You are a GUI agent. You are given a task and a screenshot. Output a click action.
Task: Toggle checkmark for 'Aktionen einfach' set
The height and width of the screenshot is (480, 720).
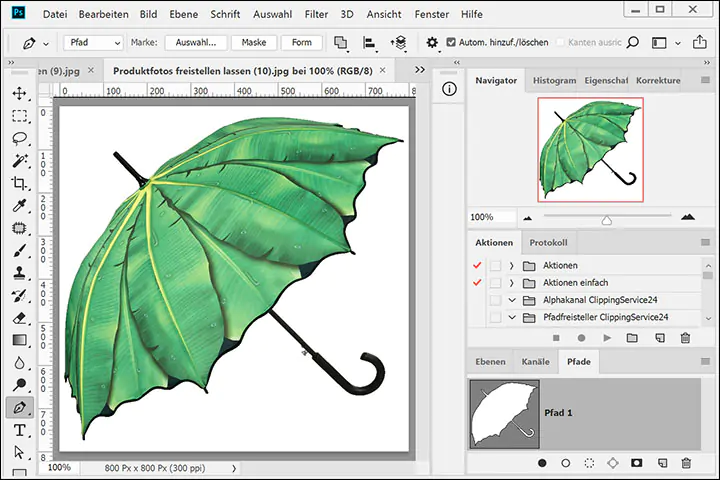(477, 283)
